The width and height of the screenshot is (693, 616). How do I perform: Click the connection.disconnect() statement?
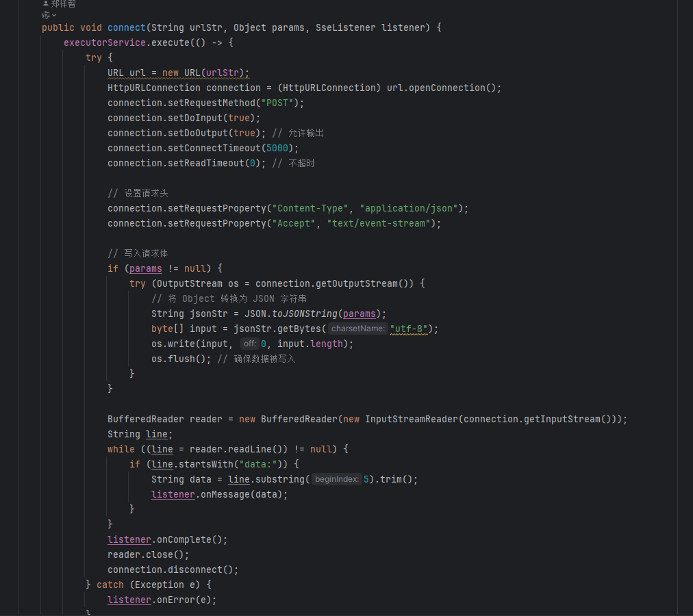point(173,569)
